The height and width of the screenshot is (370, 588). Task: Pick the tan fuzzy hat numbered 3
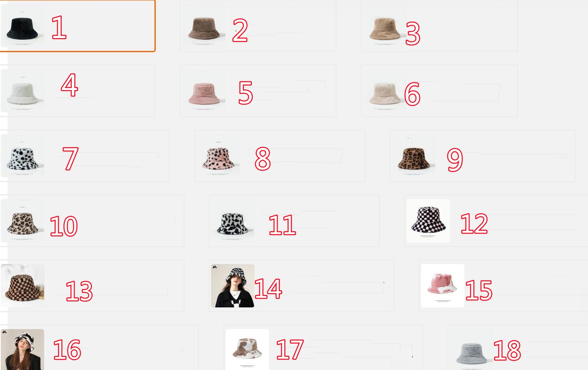tap(385, 26)
